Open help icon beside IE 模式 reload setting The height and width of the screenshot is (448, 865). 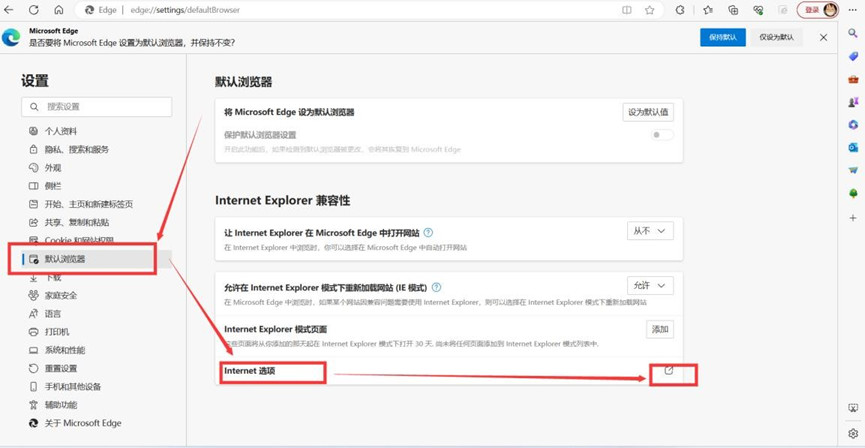436,287
